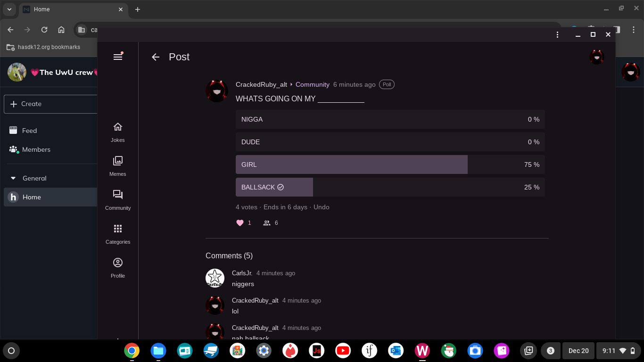Open the tab search dropdown chevron

(9, 9)
